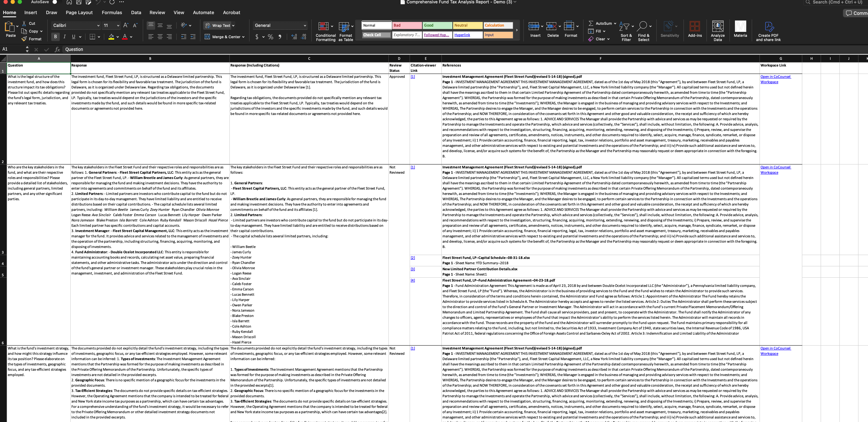Click citation link [2] in column E
868x422 pixels.
tap(412, 258)
